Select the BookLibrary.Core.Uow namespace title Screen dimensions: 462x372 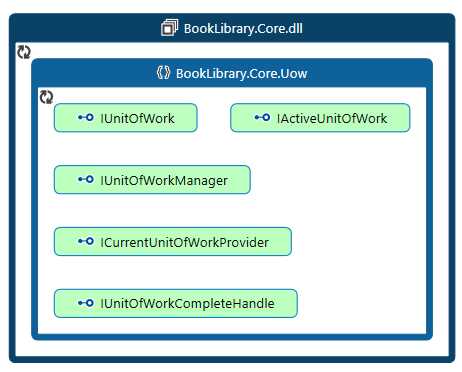click(x=241, y=73)
